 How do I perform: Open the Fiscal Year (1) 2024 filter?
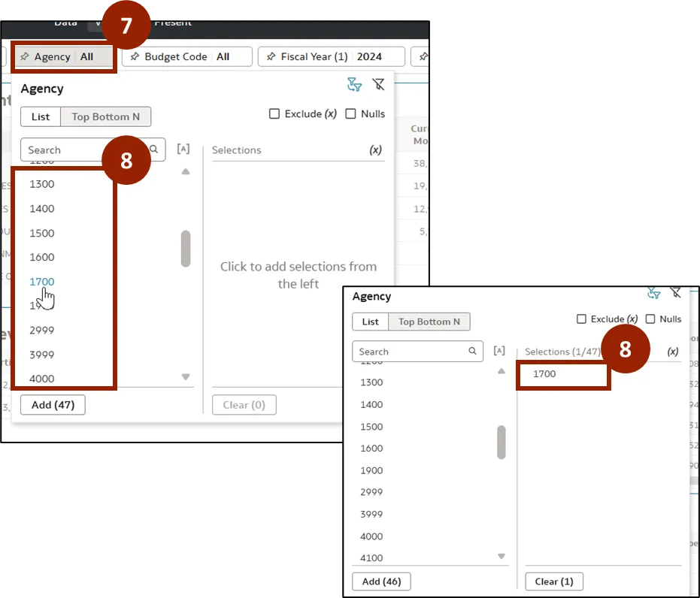332,56
